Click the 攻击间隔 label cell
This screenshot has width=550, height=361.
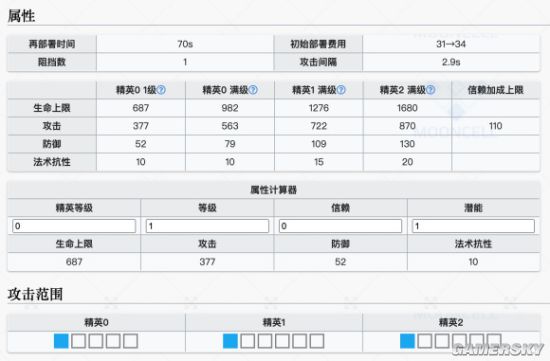[318, 62]
